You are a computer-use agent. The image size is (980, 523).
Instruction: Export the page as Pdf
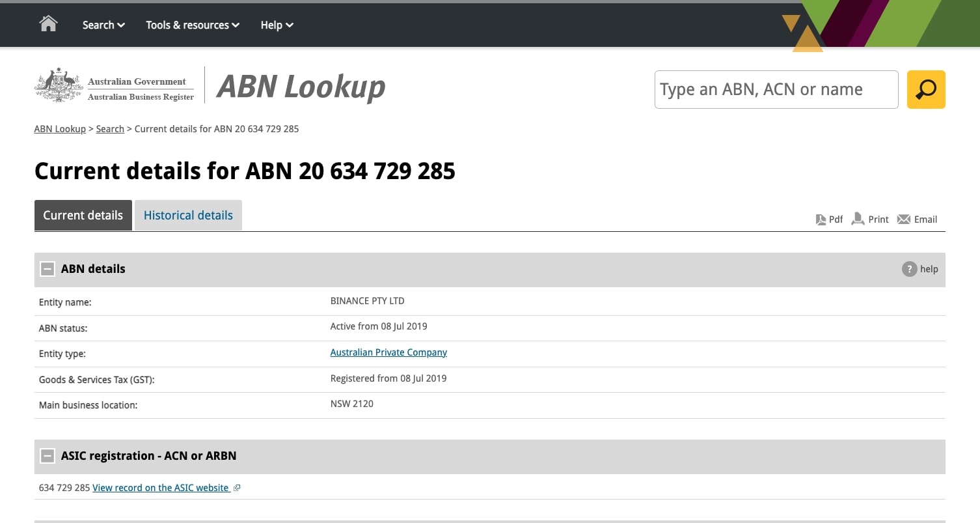tap(829, 219)
